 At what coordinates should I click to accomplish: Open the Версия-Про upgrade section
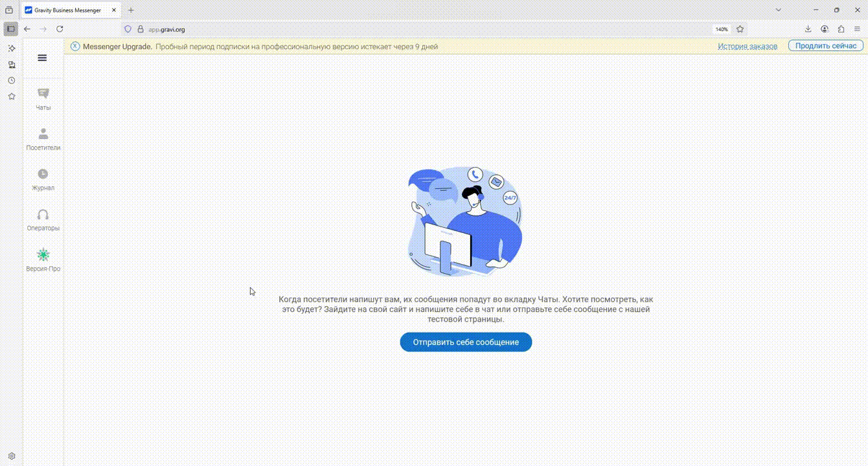point(43,260)
